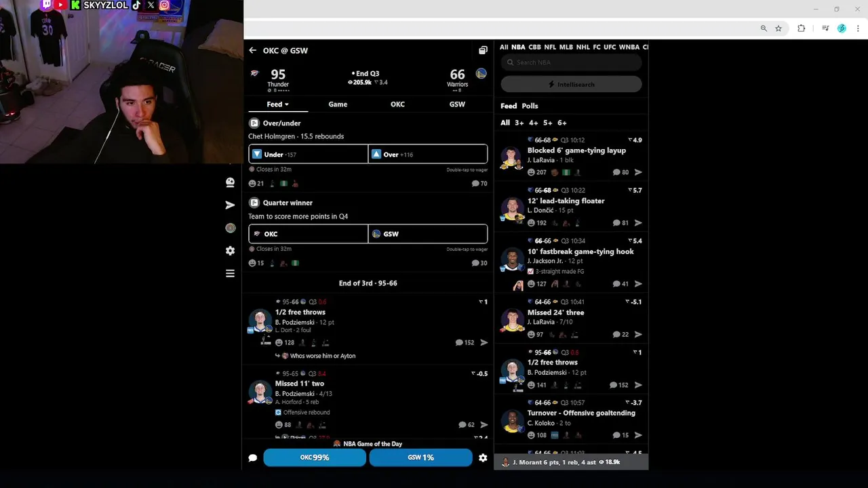Switch to the GSW tab
The width and height of the screenshot is (868, 488).
[457, 104]
